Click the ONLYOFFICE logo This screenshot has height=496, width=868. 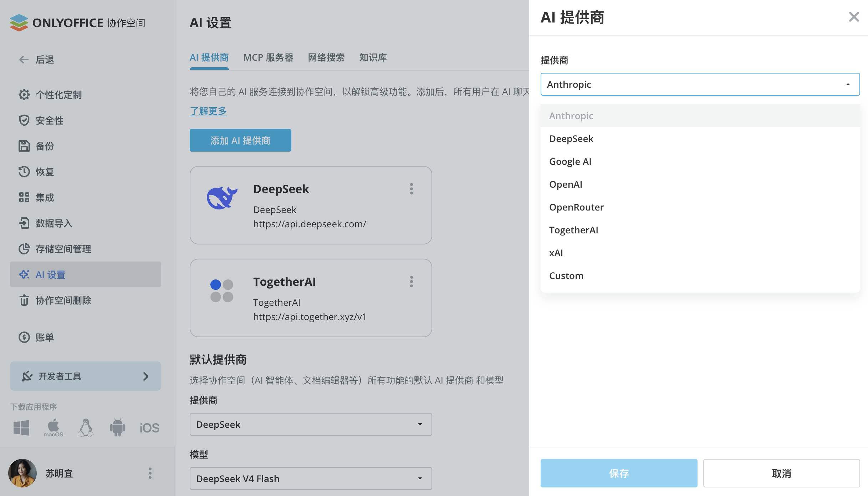coord(77,23)
